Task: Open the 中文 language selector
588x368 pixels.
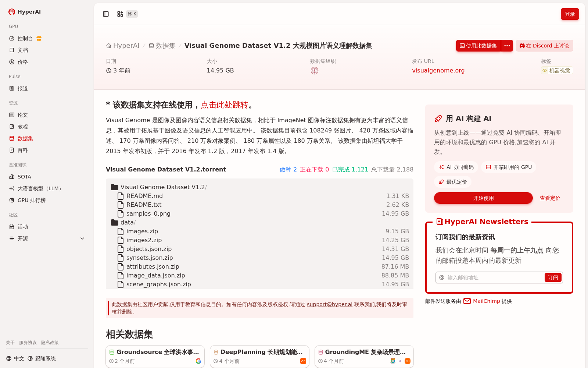Action: 15,358
